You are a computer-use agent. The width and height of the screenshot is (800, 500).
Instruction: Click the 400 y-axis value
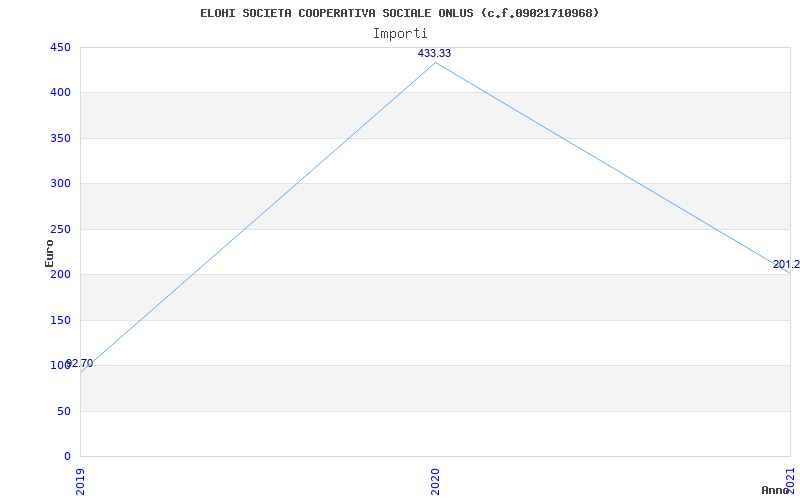60,93
